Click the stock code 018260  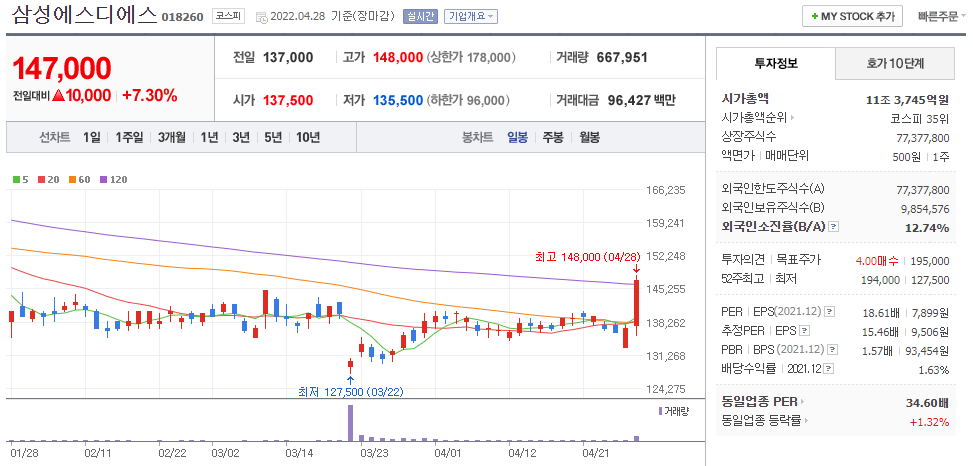[x=182, y=17]
